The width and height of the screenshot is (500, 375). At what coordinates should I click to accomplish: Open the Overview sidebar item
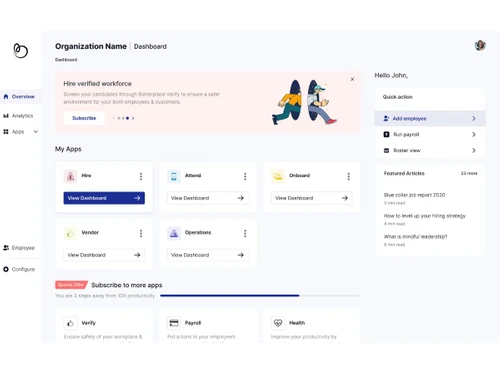click(x=20, y=97)
